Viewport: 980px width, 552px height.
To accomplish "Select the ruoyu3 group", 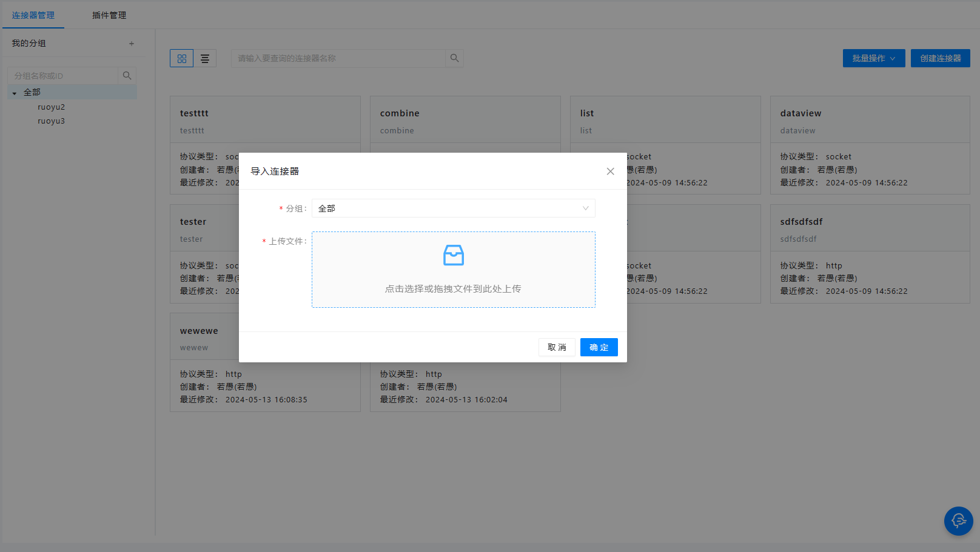I will coord(52,121).
